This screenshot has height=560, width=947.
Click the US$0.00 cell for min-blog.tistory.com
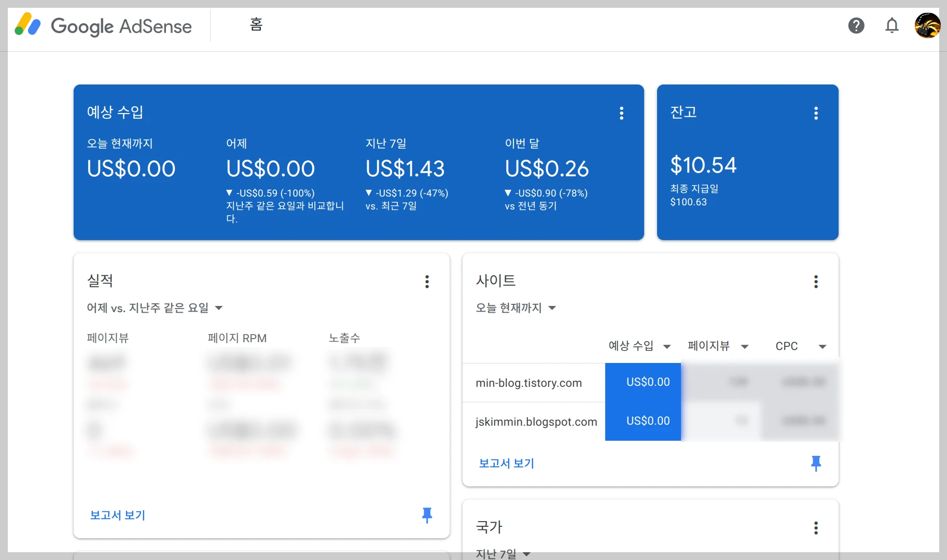(x=643, y=382)
